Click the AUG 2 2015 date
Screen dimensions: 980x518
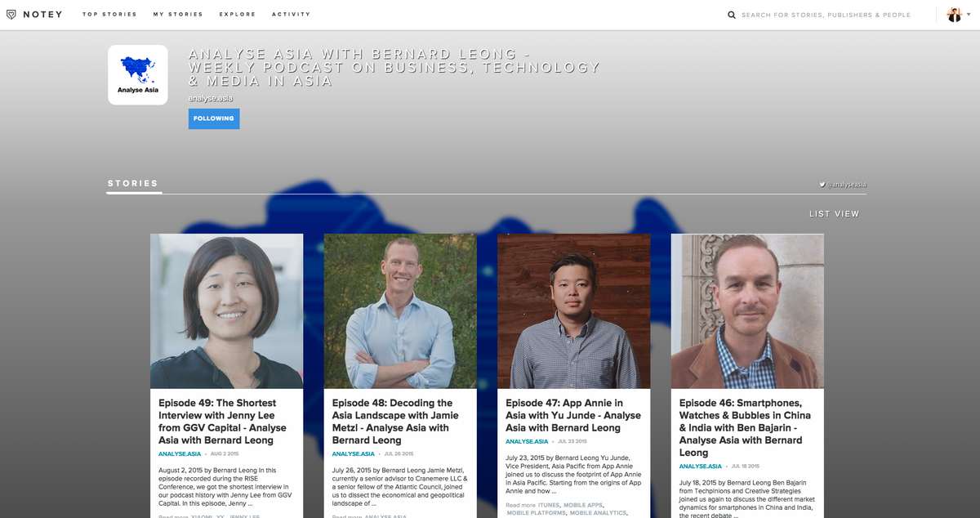pyautogui.click(x=225, y=453)
